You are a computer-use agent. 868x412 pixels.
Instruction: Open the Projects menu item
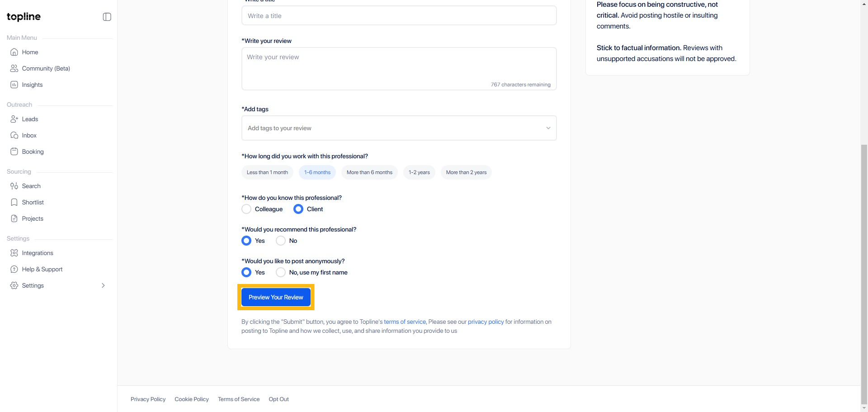pyautogui.click(x=33, y=218)
